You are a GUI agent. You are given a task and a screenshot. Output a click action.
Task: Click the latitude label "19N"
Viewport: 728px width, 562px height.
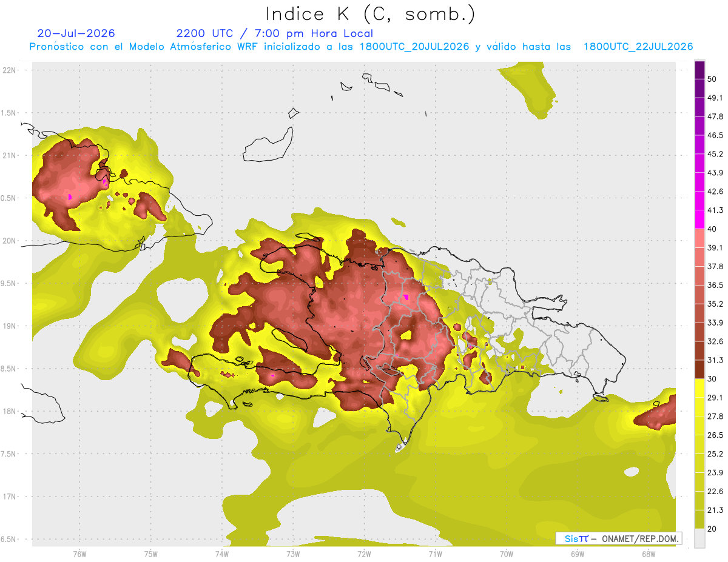(x=10, y=326)
